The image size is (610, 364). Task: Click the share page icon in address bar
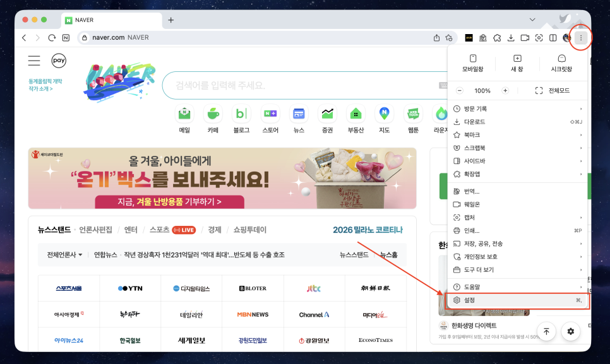(436, 38)
